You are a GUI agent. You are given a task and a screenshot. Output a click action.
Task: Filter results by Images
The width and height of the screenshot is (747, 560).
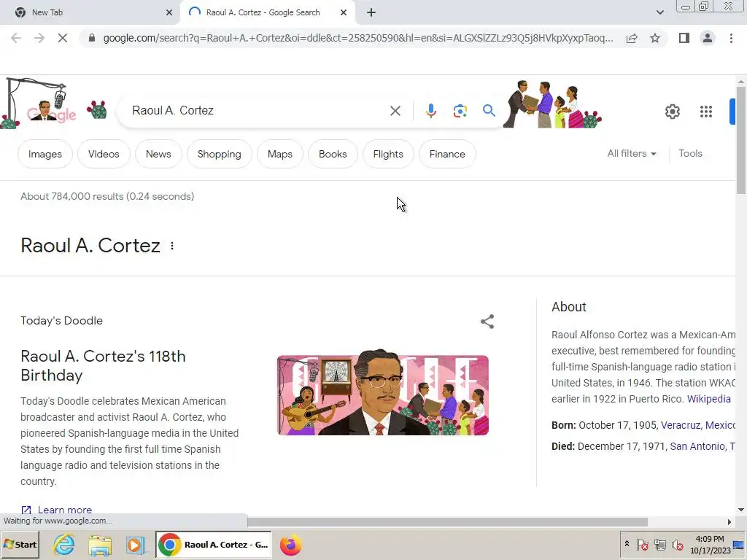pos(44,154)
